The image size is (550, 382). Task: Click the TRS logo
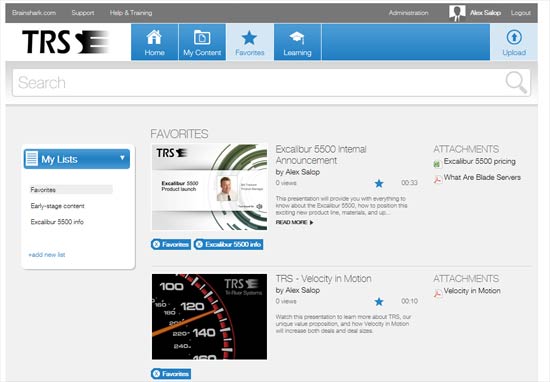(x=66, y=42)
